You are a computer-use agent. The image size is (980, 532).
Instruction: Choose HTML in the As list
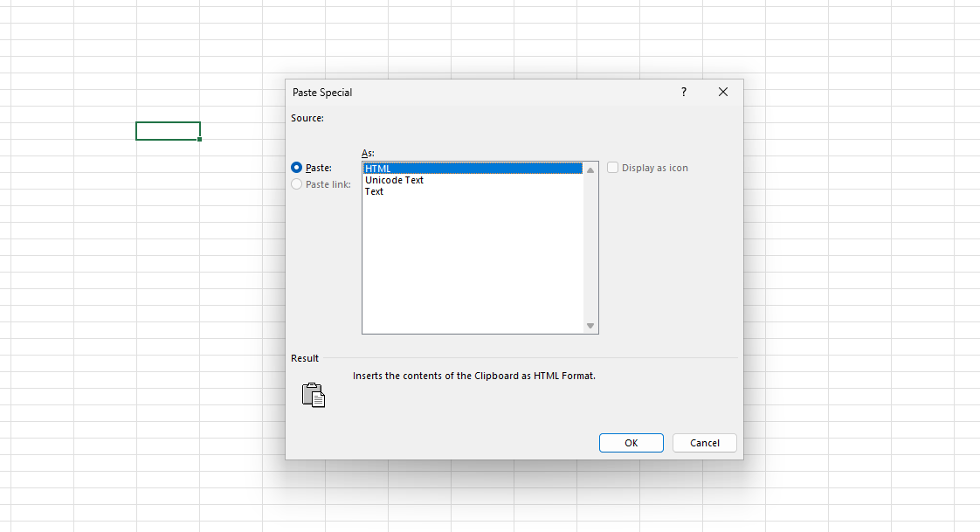[473, 169]
